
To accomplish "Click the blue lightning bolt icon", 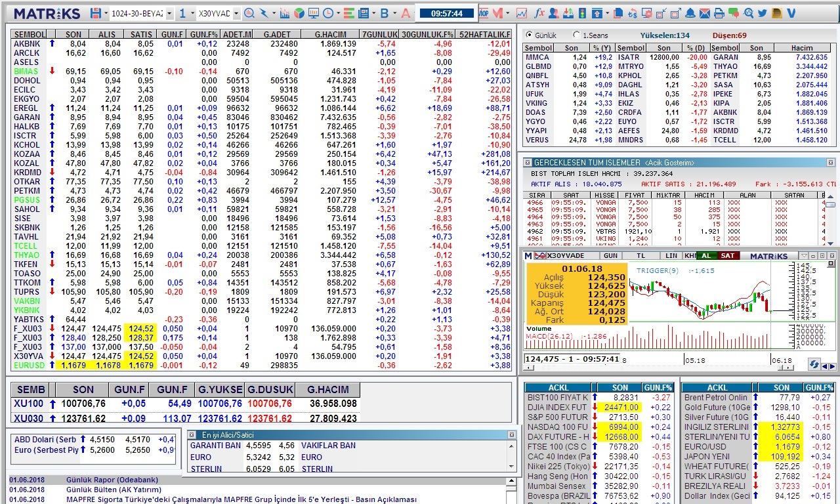I will coord(263,13).
